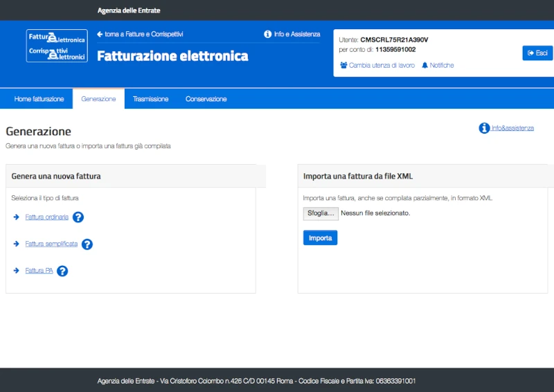Click arrow icon before Fattura PA

(16, 271)
